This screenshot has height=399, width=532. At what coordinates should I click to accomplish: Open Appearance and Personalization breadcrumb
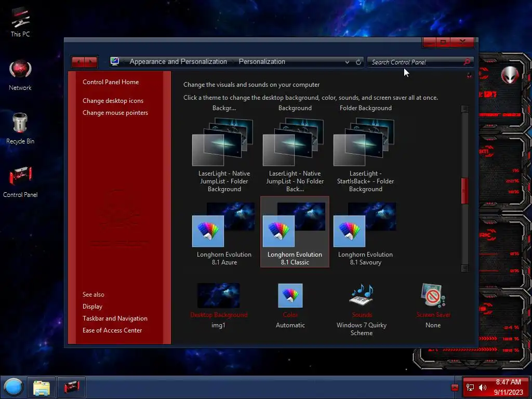pyautogui.click(x=178, y=61)
